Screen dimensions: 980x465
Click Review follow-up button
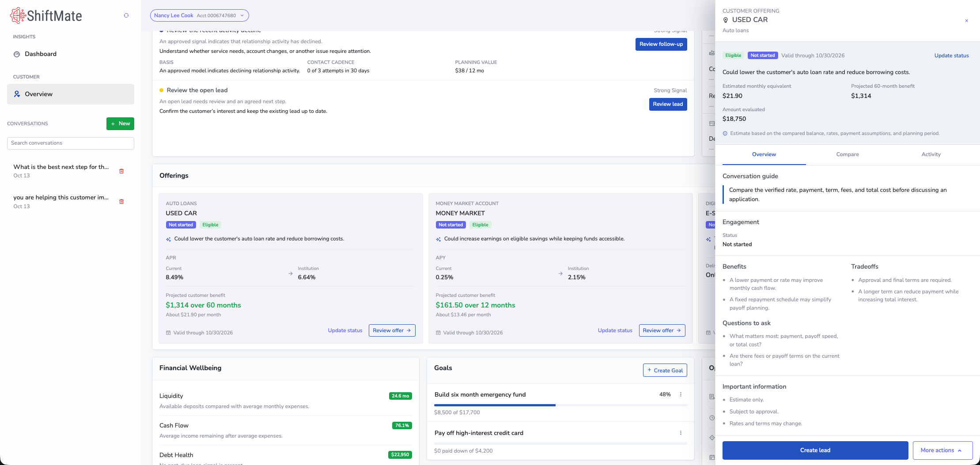pyautogui.click(x=661, y=44)
